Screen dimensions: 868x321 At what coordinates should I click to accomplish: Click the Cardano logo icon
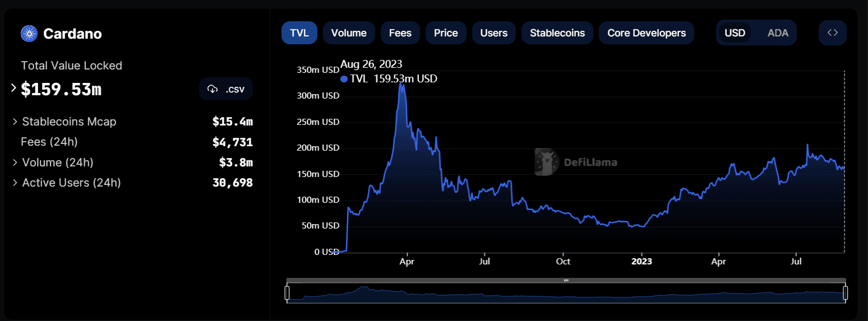tap(29, 34)
